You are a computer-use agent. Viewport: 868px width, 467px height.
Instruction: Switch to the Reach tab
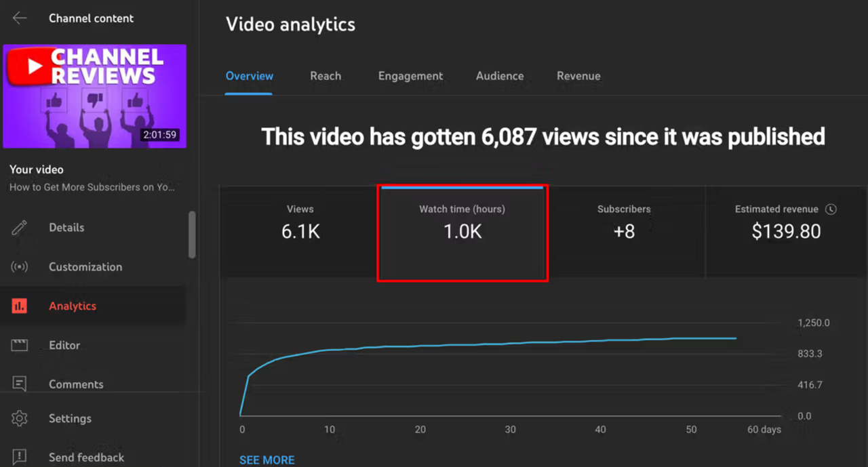pos(325,76)
